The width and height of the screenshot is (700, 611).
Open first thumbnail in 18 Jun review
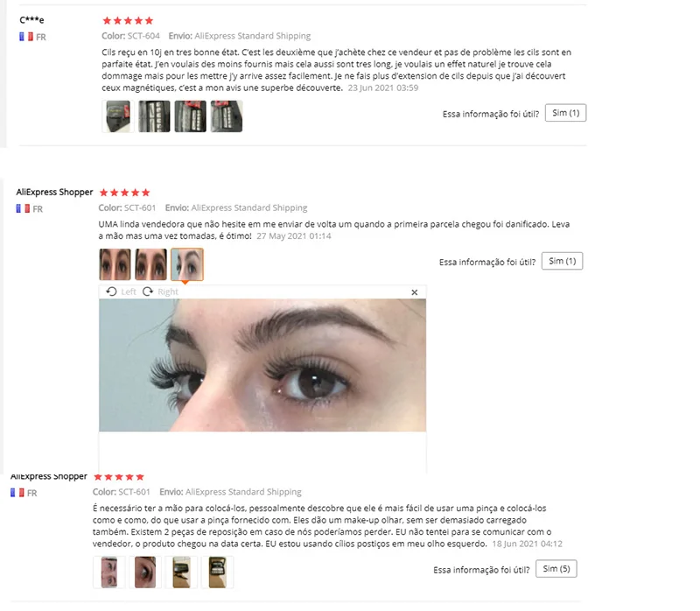pos(108,572)
